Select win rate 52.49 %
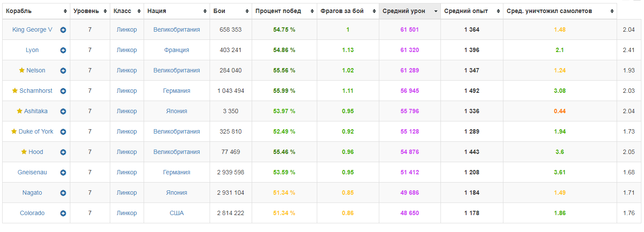Viewport: 644px width, 232px height. (284, 132)
